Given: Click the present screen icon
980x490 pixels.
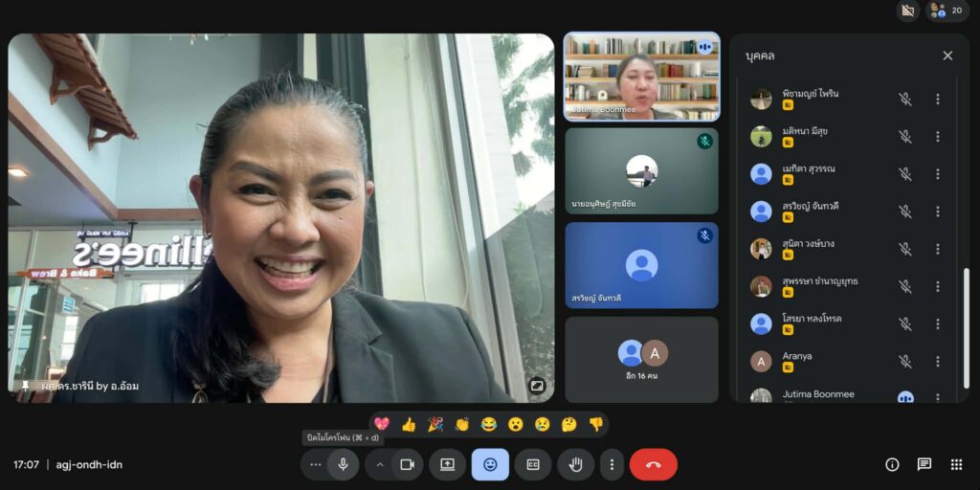Looking at the screenshot, I should tap(447, 464).
